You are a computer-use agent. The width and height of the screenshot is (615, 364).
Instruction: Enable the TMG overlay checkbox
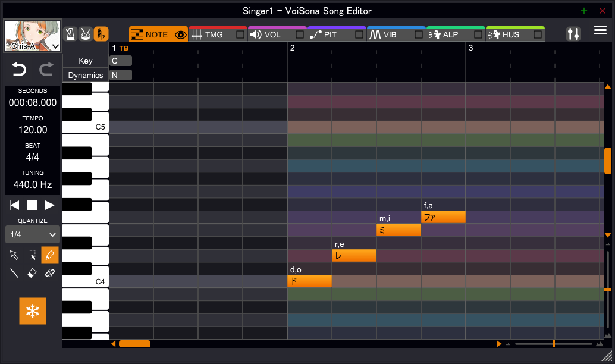tap(240, 34)
